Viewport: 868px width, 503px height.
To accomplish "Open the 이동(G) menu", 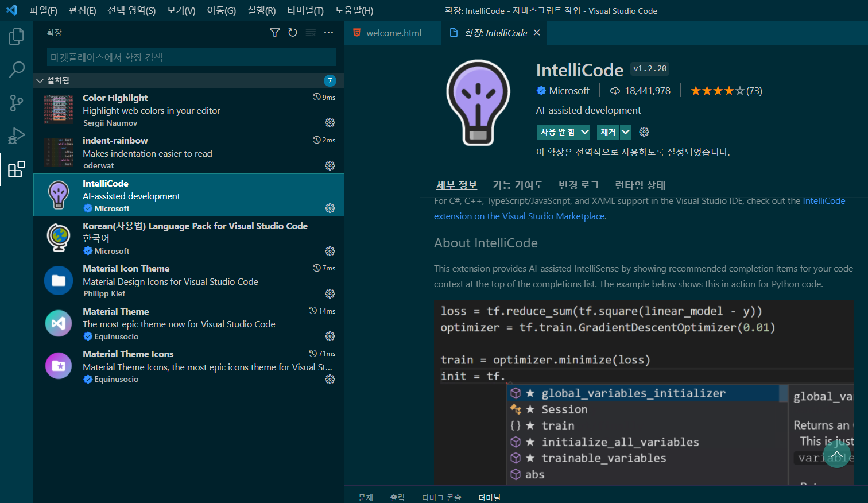I will pos(222,10).
